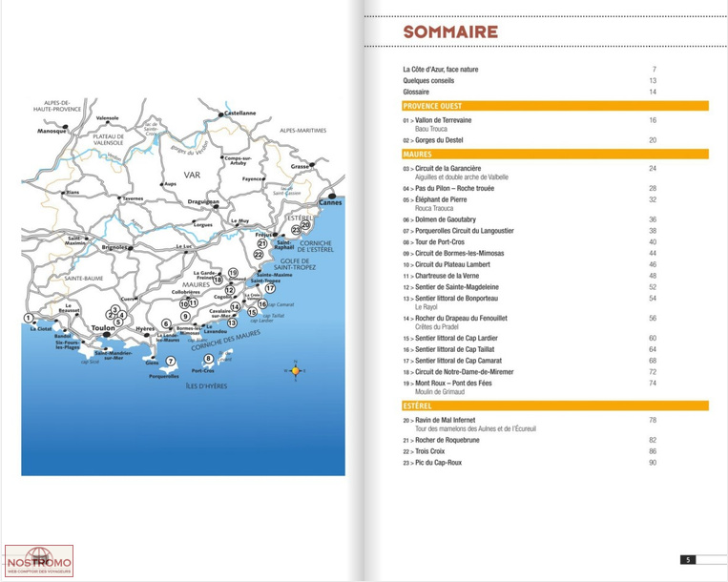Click the Draguignan label on the map
This screenshot has height=582, width=728.
tap(203, 202)
